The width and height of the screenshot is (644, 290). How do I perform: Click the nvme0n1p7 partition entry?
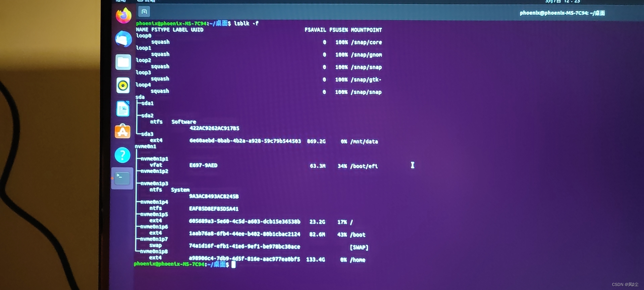pos(154,239)
